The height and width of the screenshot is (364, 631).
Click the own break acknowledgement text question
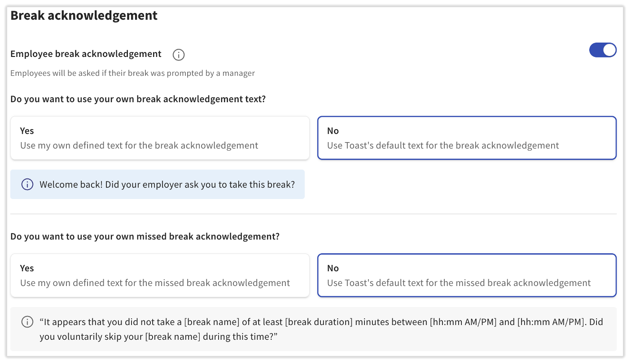point(138,99)
